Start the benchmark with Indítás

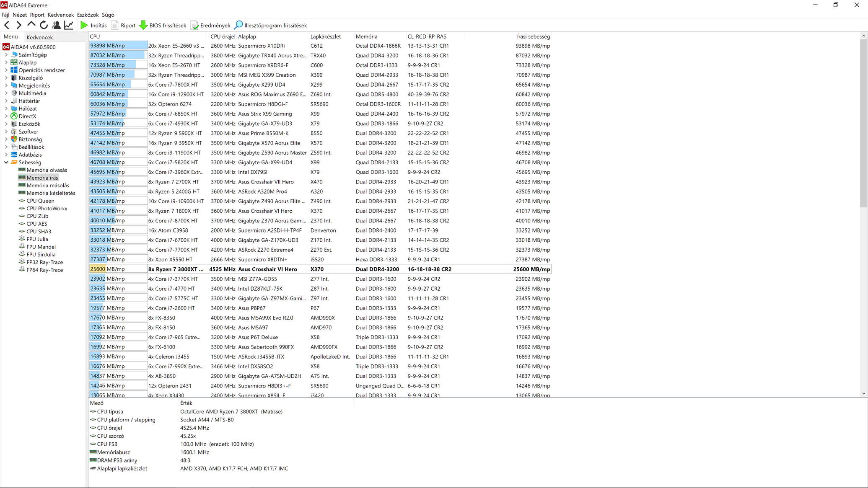(x=93, y=26)
